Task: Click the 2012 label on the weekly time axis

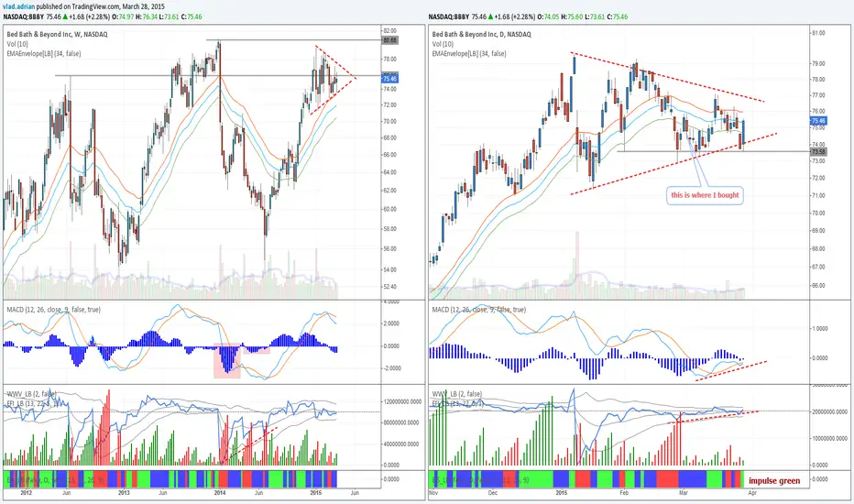Action: (x=27, y=493)
